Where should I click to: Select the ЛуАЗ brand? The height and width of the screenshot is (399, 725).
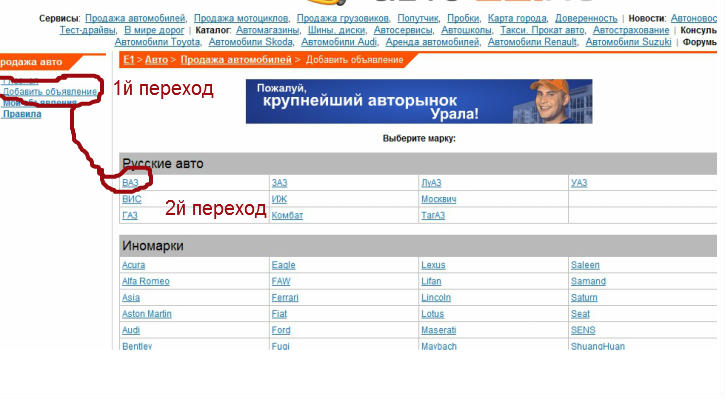(431, 183)
